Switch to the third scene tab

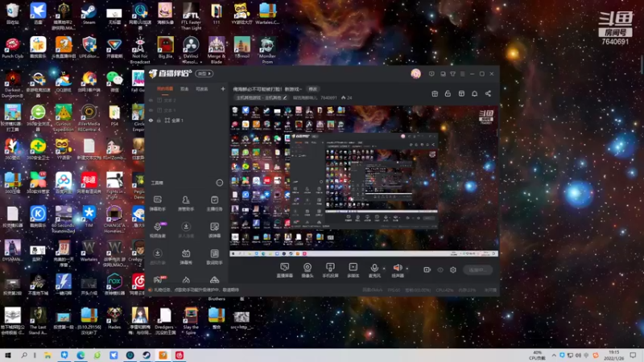(202, 88)
